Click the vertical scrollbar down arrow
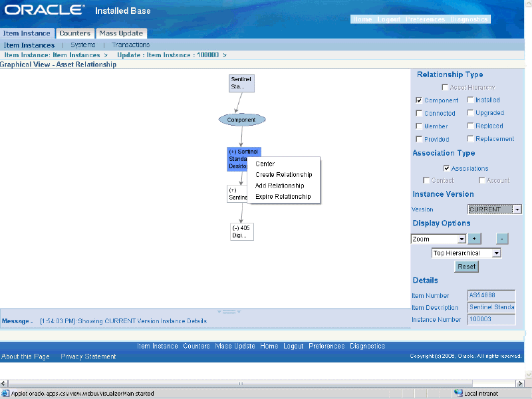Image resolution: width=532 pixels, height=399 pixels. coord(528,374)
